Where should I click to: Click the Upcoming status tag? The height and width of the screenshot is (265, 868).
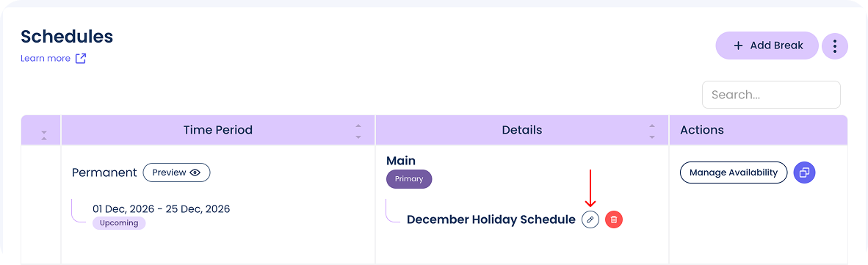point(119,223)
